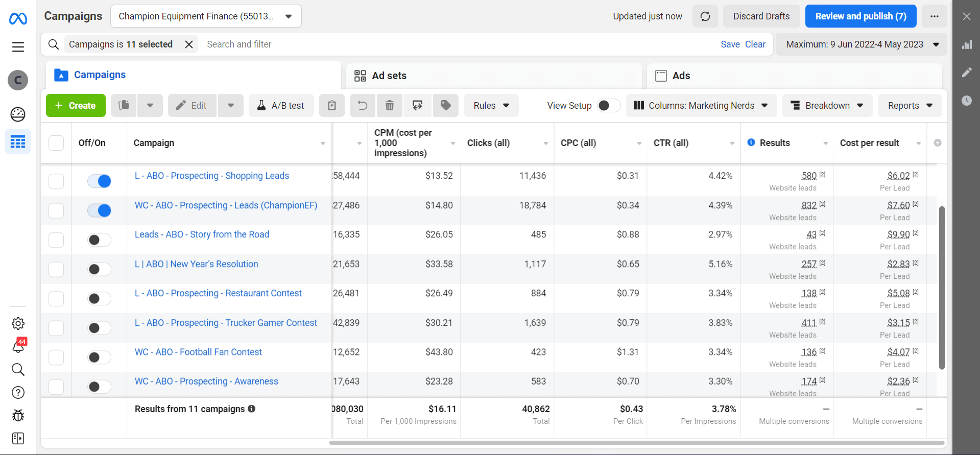Open more options ellipsis button
The image size is (980, 455).
(x=934, y=16)
